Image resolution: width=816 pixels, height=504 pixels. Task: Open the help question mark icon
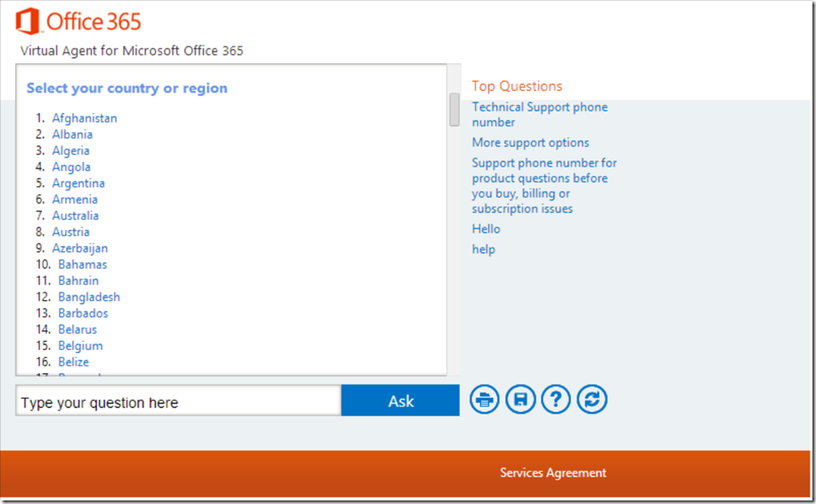[556, 400]
